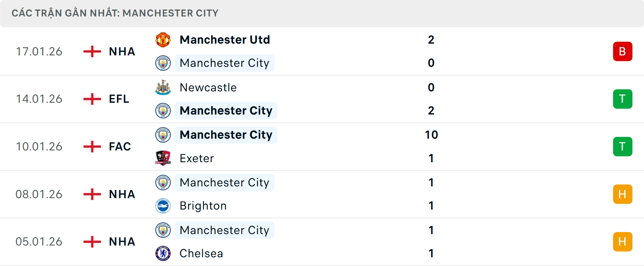The height and width of the screenshot is (266, 644).
Task: Click the Brighton club emblem
Action: pyautogui.click(x=163, y=206)
